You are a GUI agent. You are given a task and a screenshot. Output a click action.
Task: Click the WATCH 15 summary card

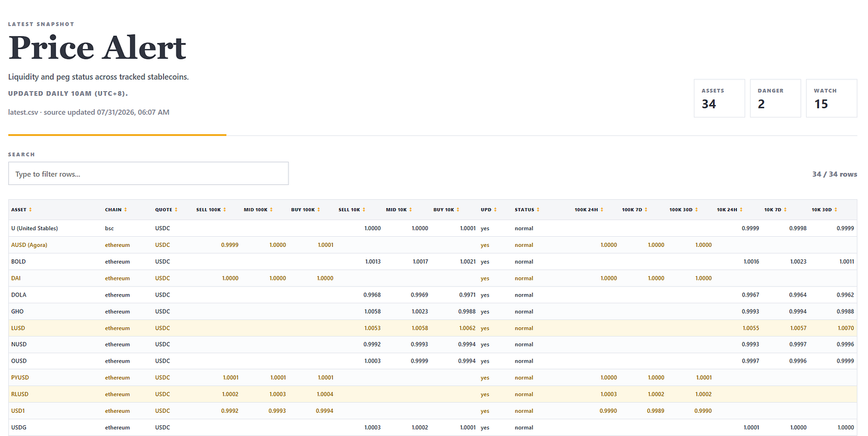pyautogui.click(x=832, y=98)
